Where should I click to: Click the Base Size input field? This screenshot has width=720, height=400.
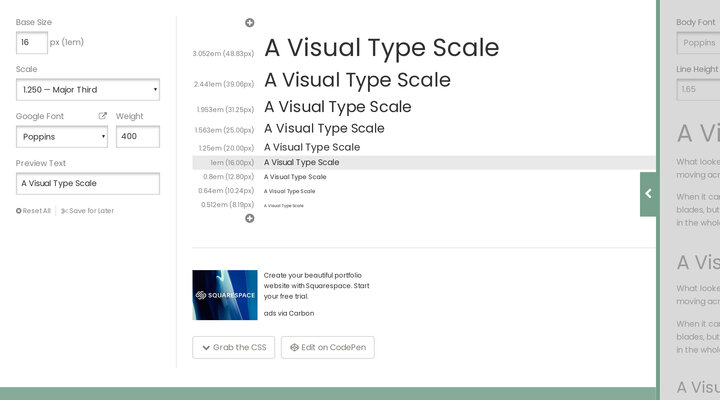tap(31, 43)
